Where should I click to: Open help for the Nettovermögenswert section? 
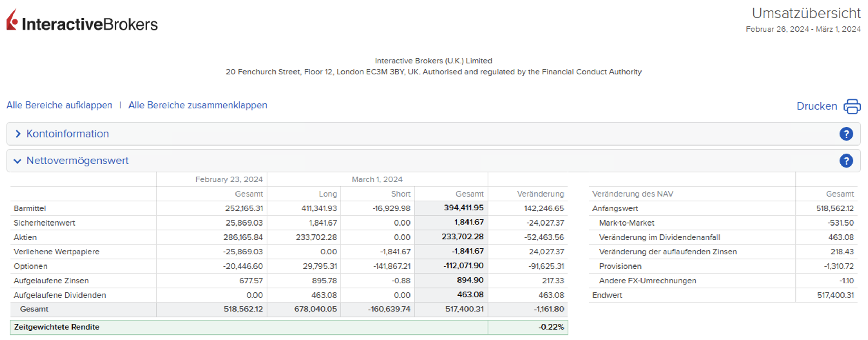click(846, 161)
